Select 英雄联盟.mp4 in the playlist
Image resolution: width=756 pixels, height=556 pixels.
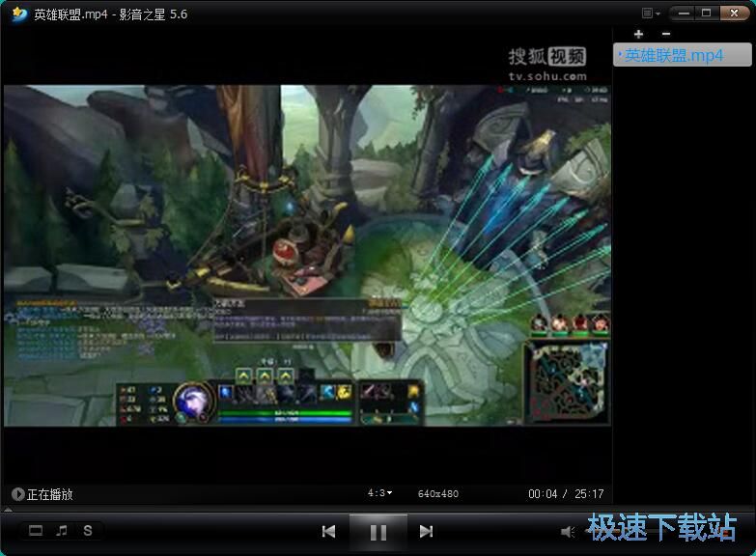coord(683,55)
